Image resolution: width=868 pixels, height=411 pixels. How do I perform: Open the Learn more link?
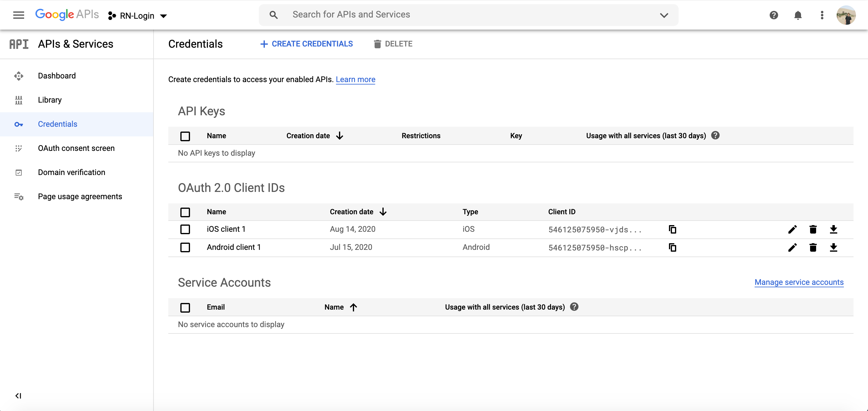coord(356,80)
